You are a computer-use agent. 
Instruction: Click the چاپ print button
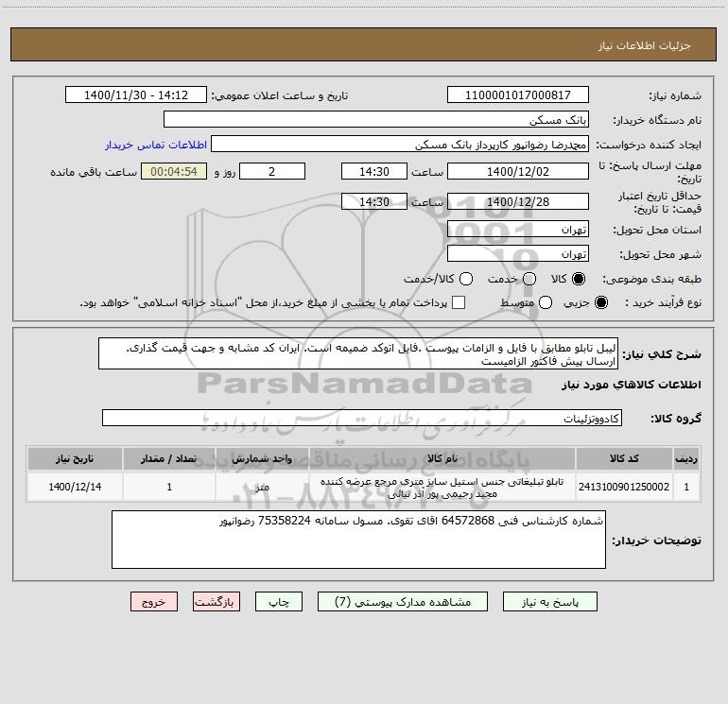pos(279,601)
